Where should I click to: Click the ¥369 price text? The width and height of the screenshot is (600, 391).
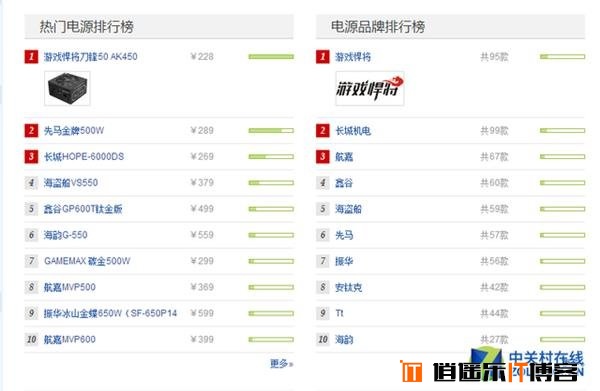tap(202, 287)
